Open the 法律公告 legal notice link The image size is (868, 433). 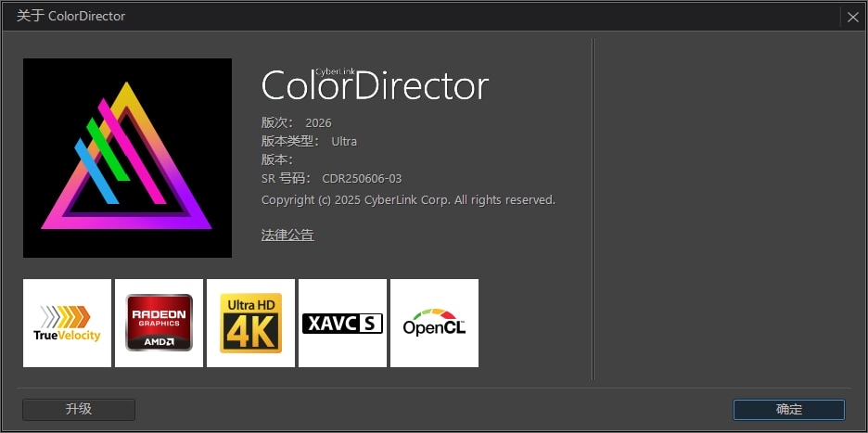tap(287, 236)
